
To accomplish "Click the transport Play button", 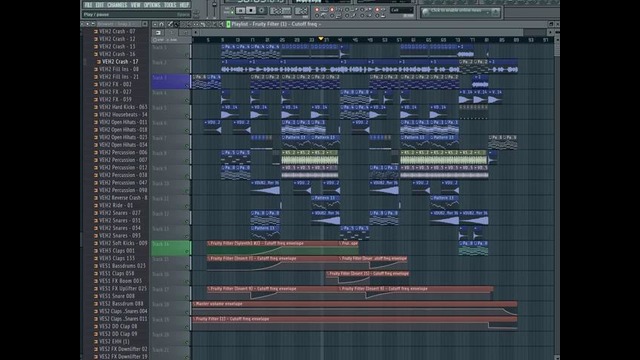I will tap(240, 11).
